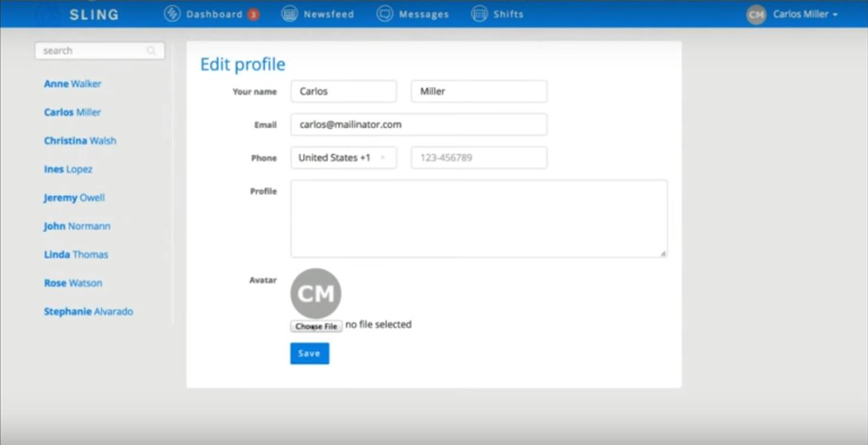This screenshot has width=868, height=445.
Task: Open the United States +1 country code dropdown
Action: [x=343, y=157]
